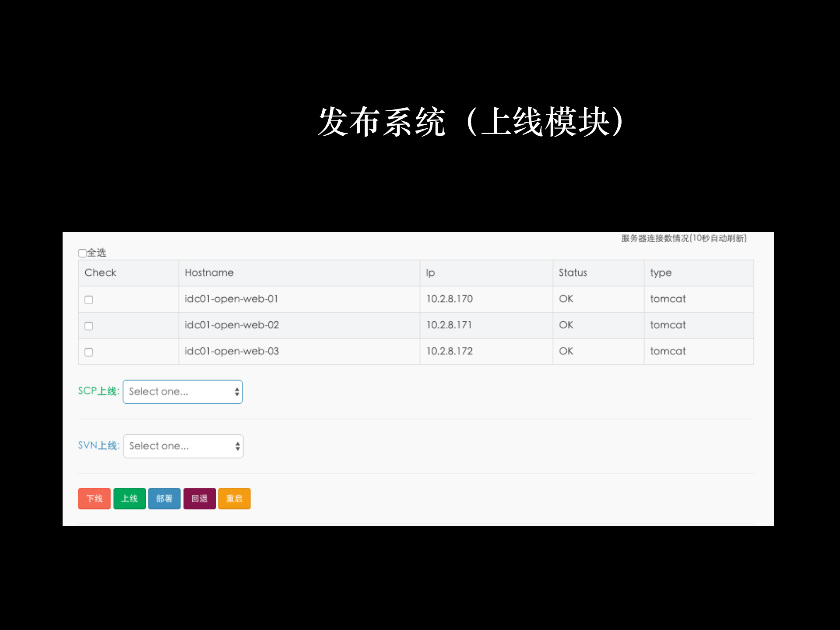
Task: Click the Hostname column header
Action: (209, 272)
